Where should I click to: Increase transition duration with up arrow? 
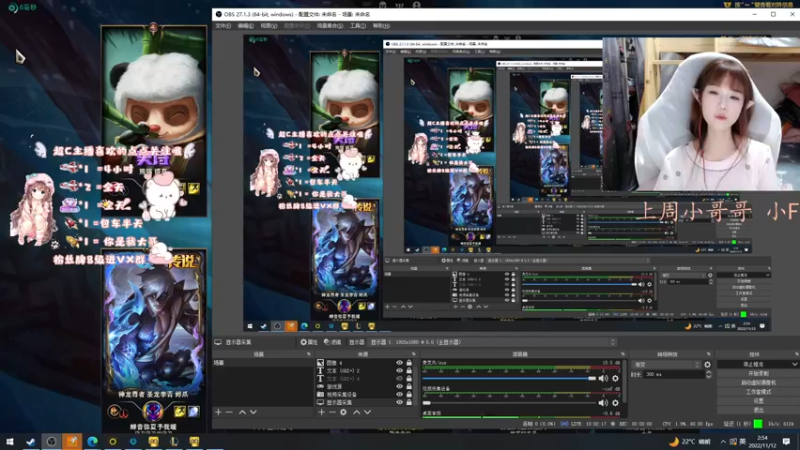[x=709, y=372]
